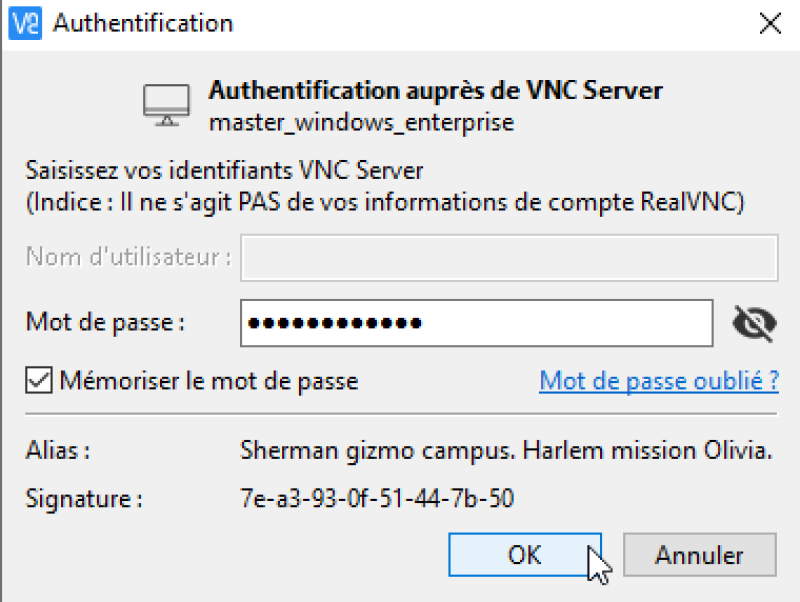Click the Mémoriser le mot de passe label
Screen dimensions: 800x602
(x=209, y=381)
